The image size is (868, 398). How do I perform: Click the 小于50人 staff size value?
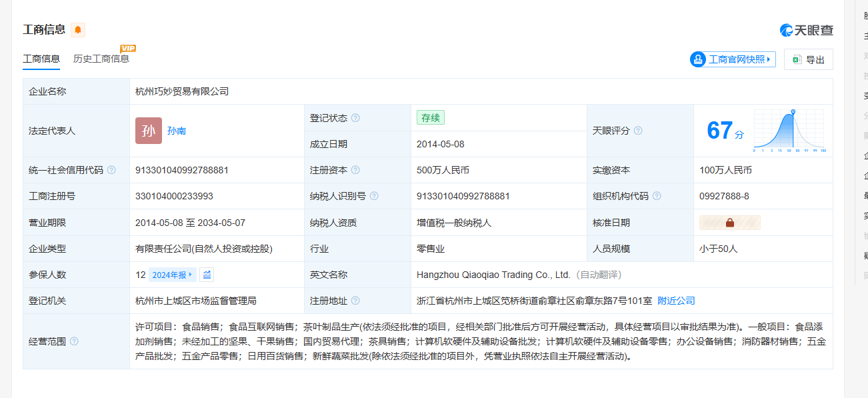point(719,249)
